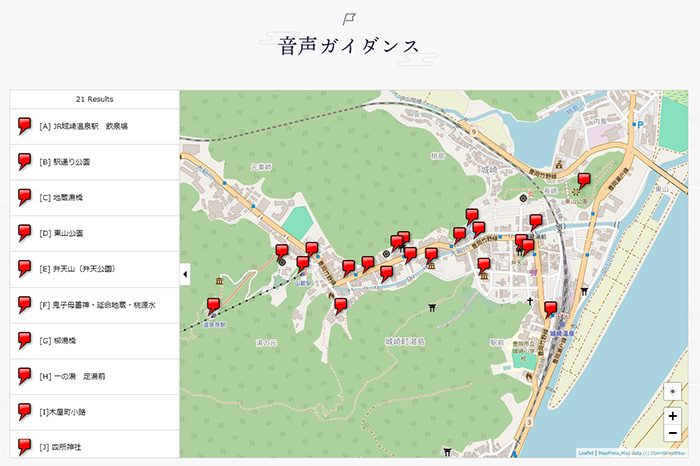Image resolution: width=700 pixels, height=466 pixels.
Task: Open the Leaflet attribution link
Action: [x=586, y=453]
